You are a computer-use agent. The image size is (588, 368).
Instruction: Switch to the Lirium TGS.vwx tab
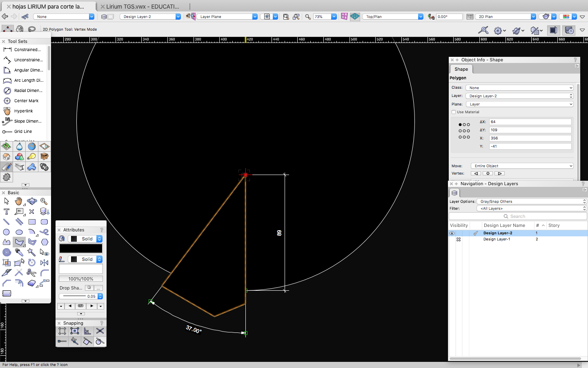[x=143, y=7]
